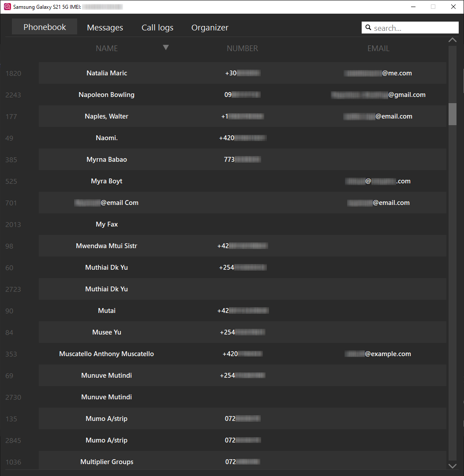Click the app logo icon in title bar
The height and width of the screenshot is (476, 464).
pyautogui.click(x=7, y=7)
